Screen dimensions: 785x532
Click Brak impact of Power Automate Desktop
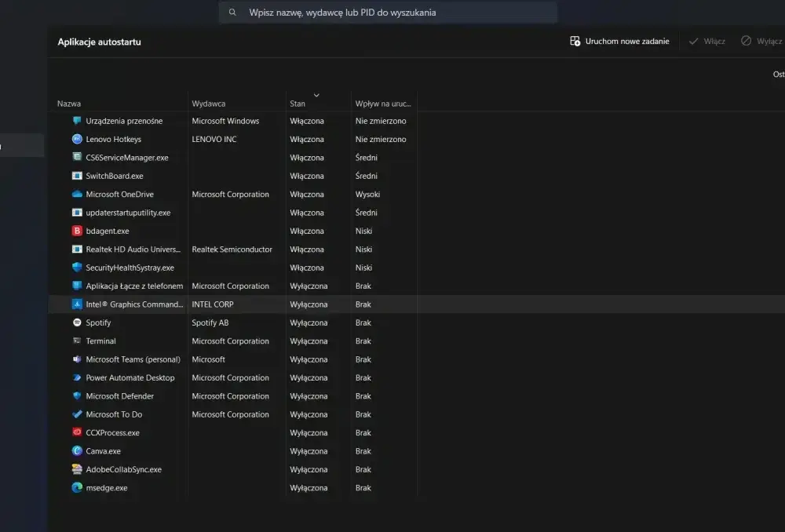point(363,378)
